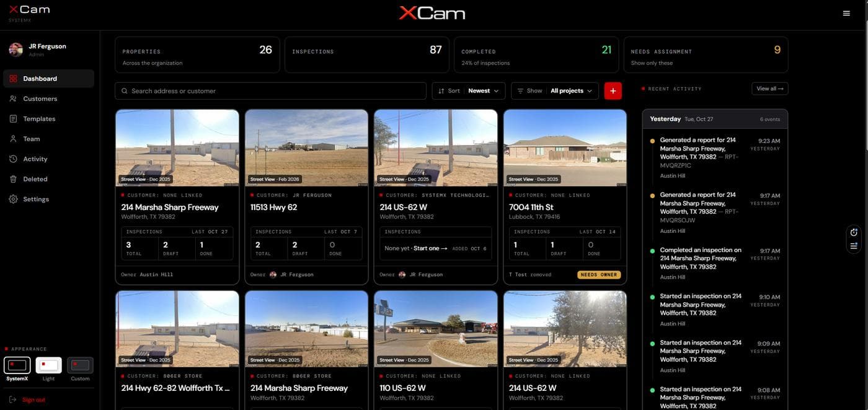Open the hamburger menu at top right
Image resolution: width=868 pixels, height=410 pixels.
click(846, 13)
